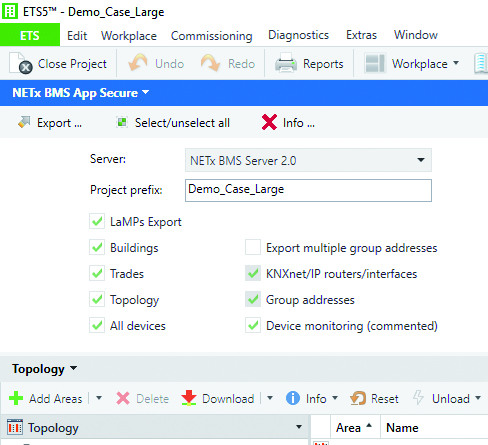Screen dimensions: 488x445
Task: Toggle the Topology export checkbox
Action: pos(97,299)
